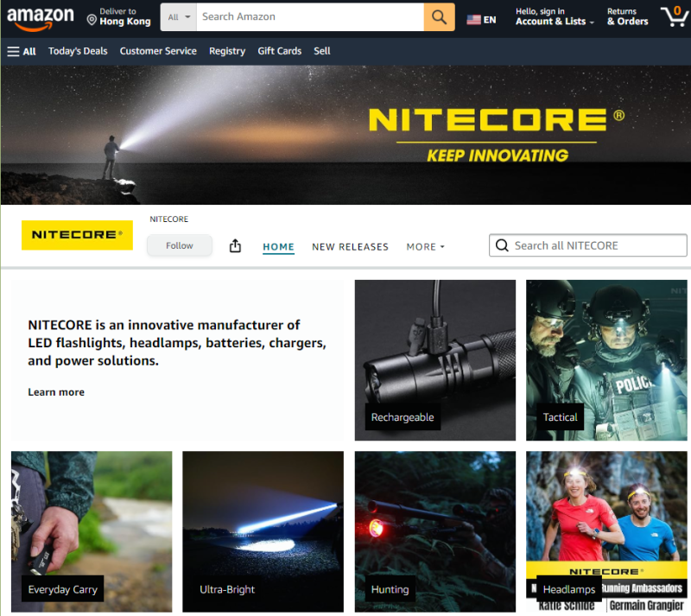Open the Tactical category tile
The height and width of the screenshot is (616, 691).
[605, 360]
